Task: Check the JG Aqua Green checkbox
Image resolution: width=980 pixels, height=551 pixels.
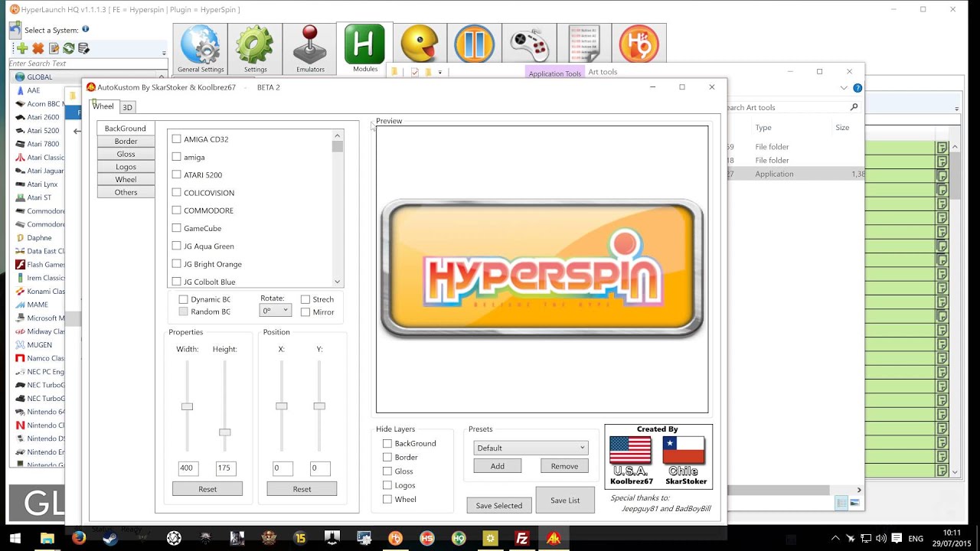Action: tap(177, 246)
